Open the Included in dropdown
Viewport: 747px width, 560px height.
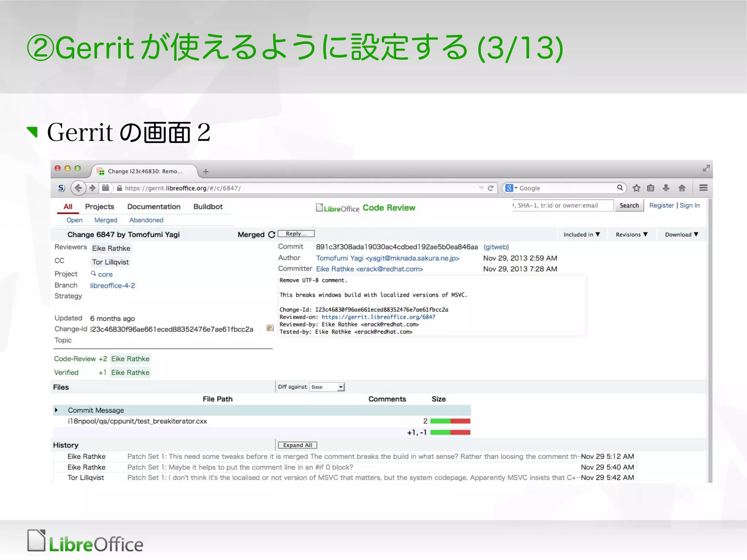pyautogui.click(x=581, y=235)
